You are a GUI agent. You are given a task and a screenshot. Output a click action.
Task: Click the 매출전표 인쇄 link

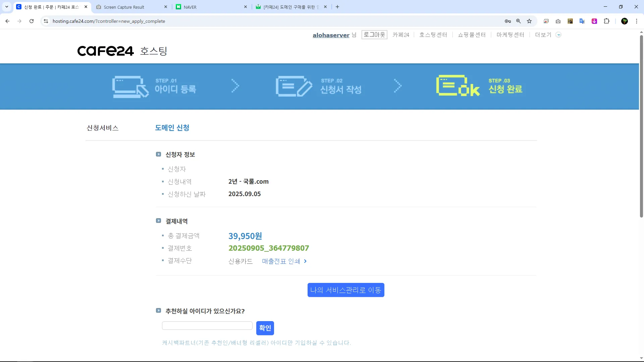coord(284,261)
